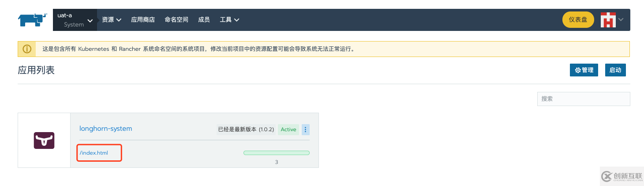Open the longhorn-system app link

coord(106,129)
